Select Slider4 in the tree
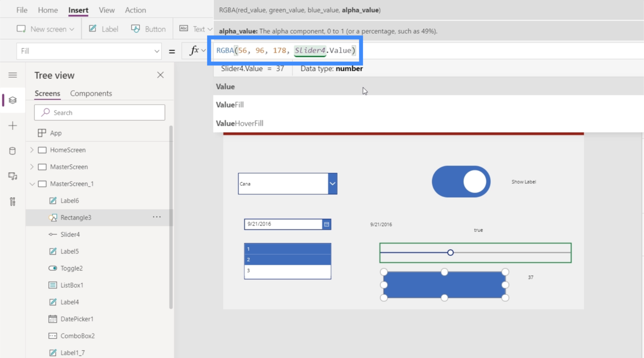 point(70,235)
